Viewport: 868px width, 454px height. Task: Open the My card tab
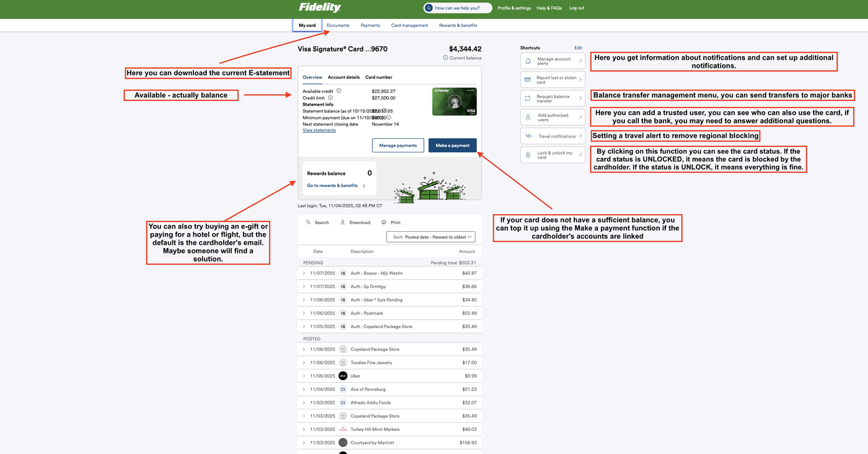[307, 25]
